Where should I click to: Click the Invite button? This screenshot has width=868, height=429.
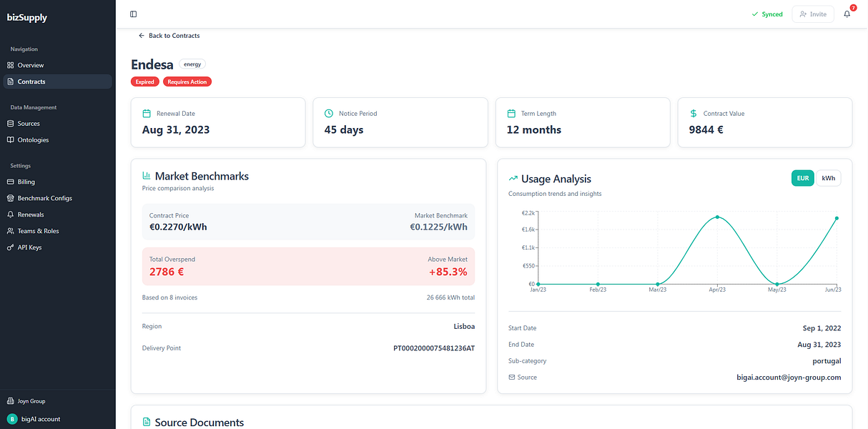tap(813, 14)
